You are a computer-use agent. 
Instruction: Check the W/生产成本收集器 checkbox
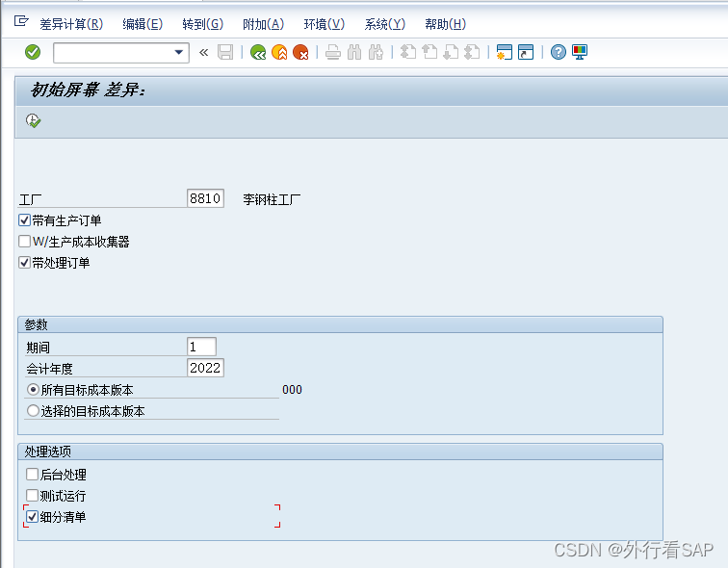(x=25, y=242)
